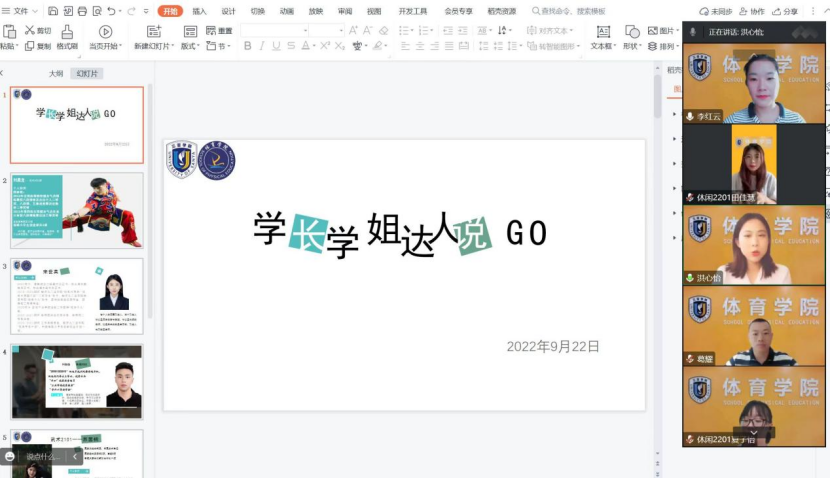The image size is (830, 479).
Task: Expand the Layout (版式) dropdown
Action: tap(190, 47)
